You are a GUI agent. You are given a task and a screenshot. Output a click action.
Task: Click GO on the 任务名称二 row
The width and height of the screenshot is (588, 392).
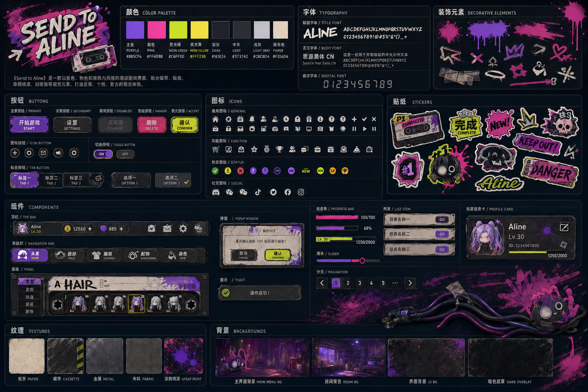tap(442, 234)
